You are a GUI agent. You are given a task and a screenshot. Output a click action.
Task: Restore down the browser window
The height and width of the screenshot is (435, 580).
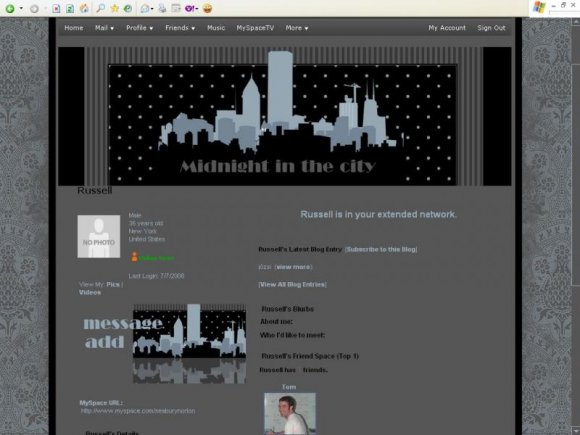coord(563,5)
